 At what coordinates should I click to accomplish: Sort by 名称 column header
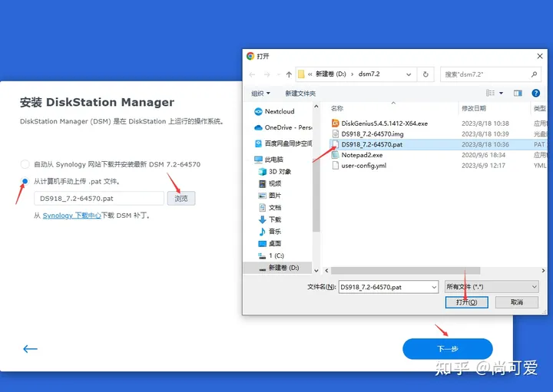337,108
